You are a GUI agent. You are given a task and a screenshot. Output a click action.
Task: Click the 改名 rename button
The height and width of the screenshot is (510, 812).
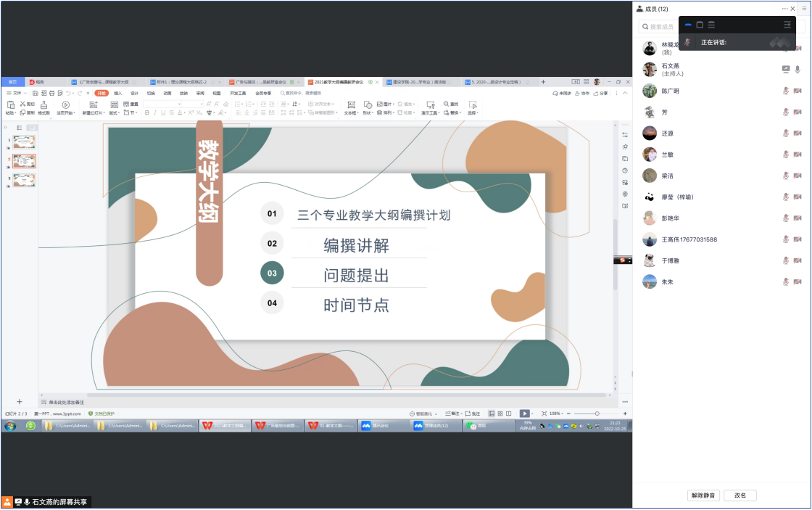pyautogui.click(x=740, y=495)
